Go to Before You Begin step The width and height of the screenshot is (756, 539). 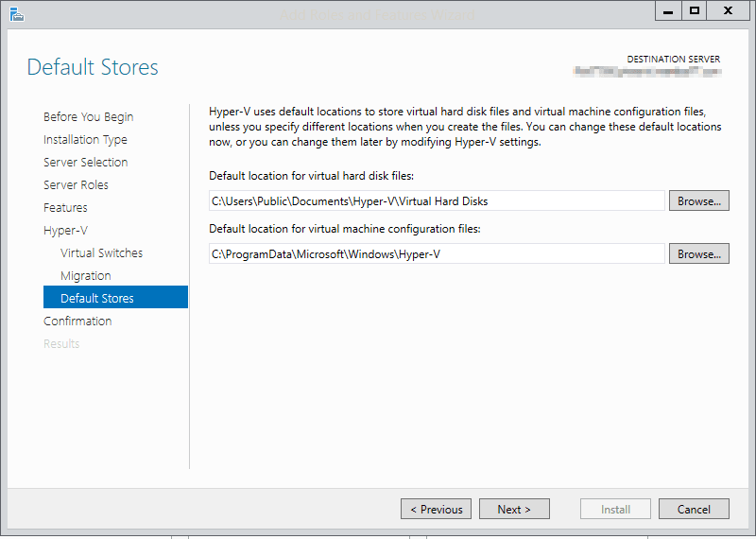tap(88, 116)
